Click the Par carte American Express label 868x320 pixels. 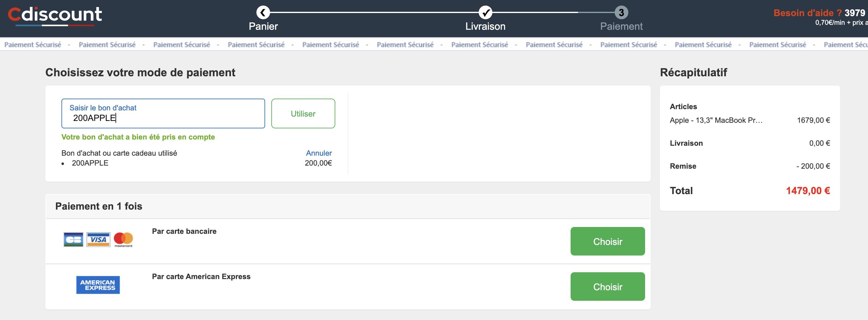coord(201,277)
